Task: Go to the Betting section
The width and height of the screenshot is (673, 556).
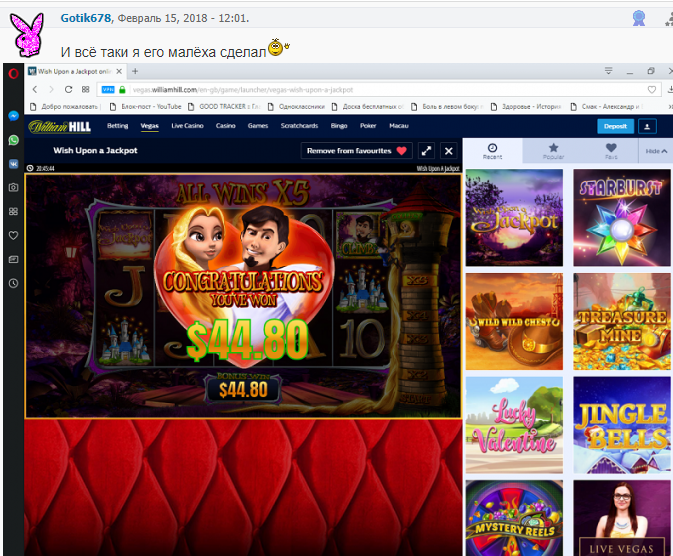Action: [118, 126]
